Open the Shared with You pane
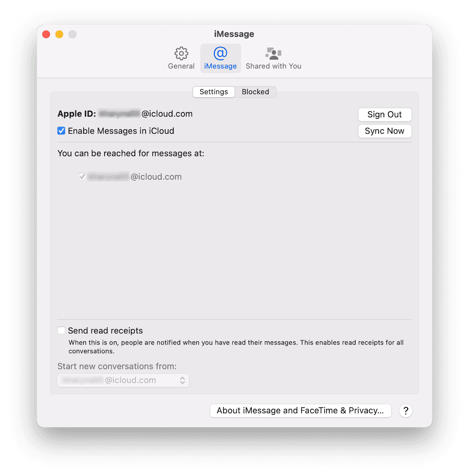This screenshot has width=469, height=476. (x=273, y=58)
